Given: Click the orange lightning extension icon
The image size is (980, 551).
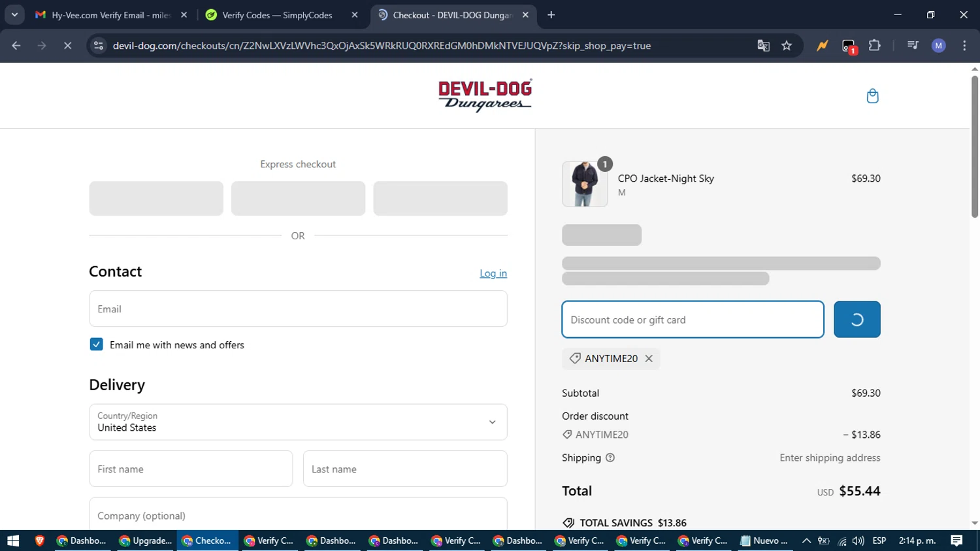Looking at the screenshot, I should 823,46.
